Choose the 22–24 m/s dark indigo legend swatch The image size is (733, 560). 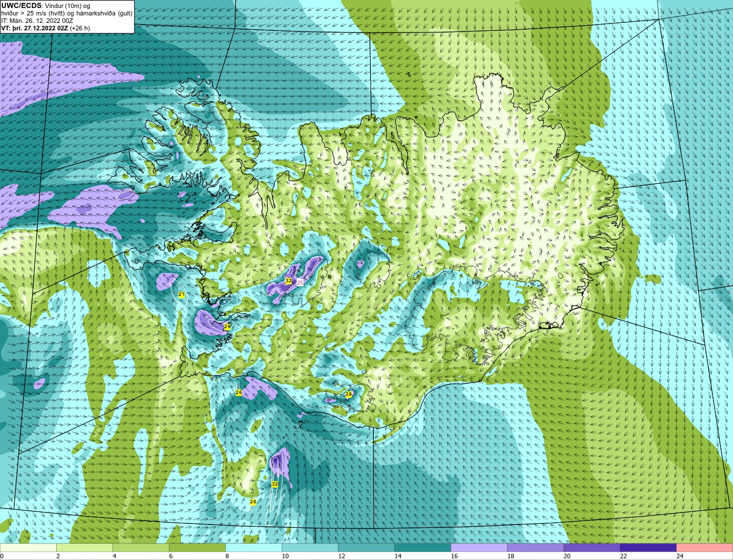pyautogui.click(x=648, y=547)
